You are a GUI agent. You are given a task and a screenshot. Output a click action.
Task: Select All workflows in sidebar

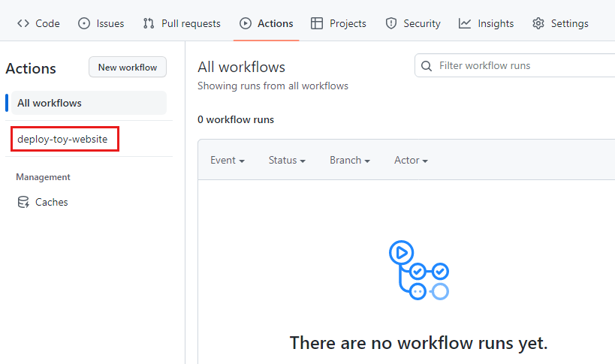pyautogui.click(x=89, y=103)
